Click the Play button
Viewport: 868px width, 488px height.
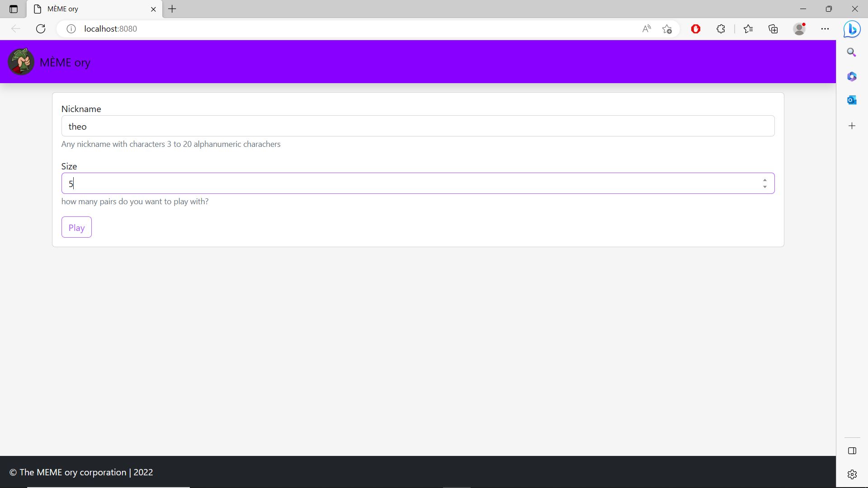tap(76, 227)
